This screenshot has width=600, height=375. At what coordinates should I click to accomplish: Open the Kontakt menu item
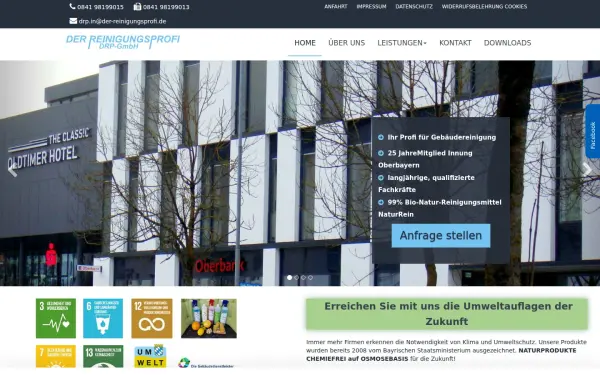tap(455, 43)
